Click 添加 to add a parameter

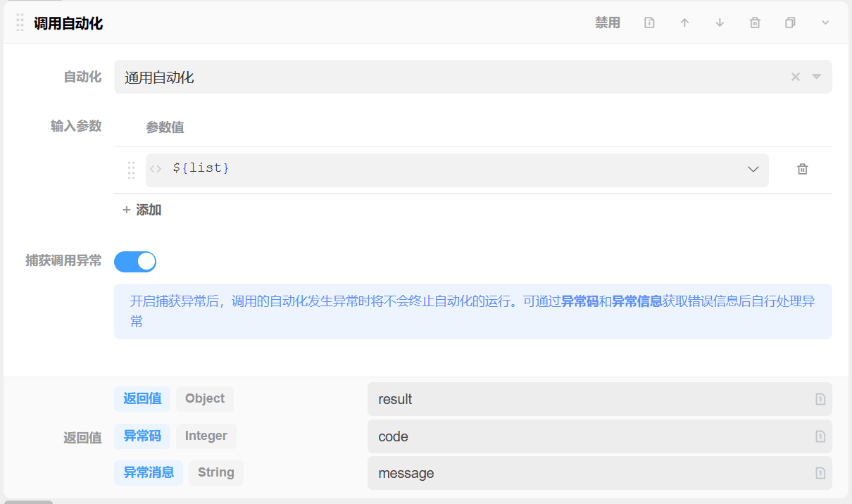coord(142,210)
